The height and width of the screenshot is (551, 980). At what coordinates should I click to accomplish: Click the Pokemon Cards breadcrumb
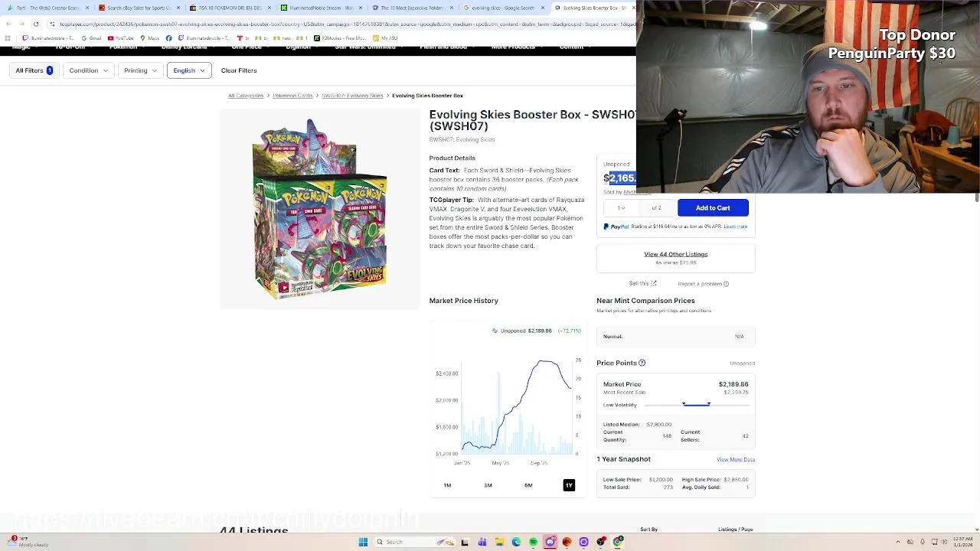(x=292, y=96)
